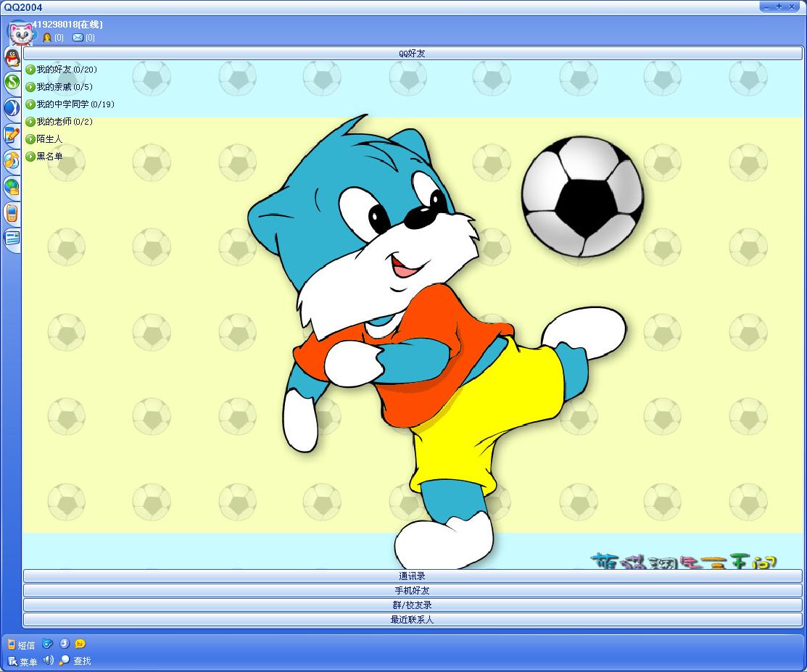Close the QQ2004 window
807x672 pixels.
click(x=792, y=7)
